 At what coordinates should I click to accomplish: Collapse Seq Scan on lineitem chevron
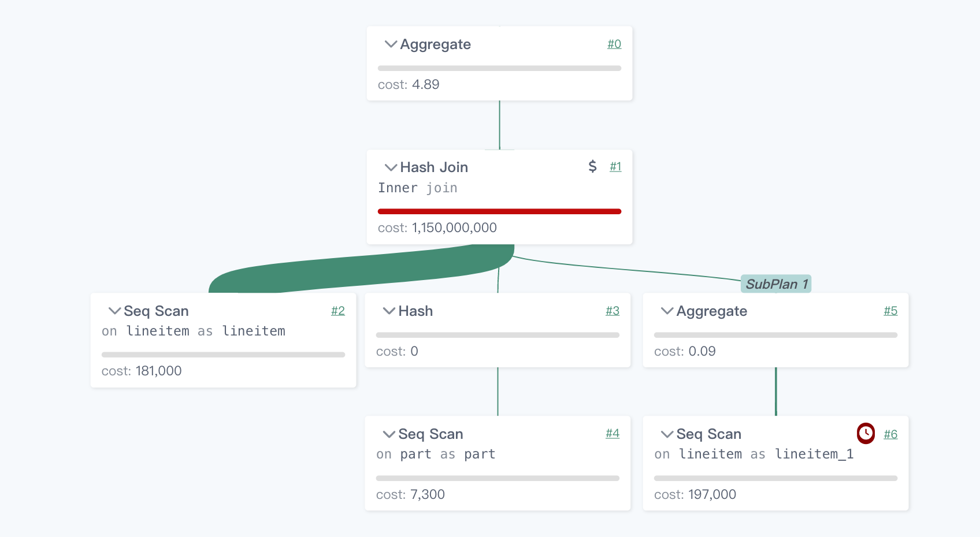click(x=114, y=311)
